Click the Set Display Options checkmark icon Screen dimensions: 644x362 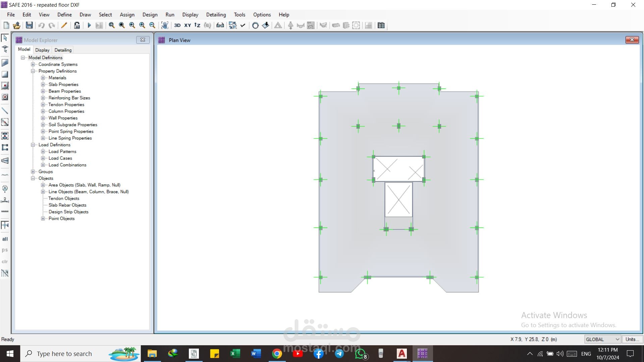click(x=243, y=25)
